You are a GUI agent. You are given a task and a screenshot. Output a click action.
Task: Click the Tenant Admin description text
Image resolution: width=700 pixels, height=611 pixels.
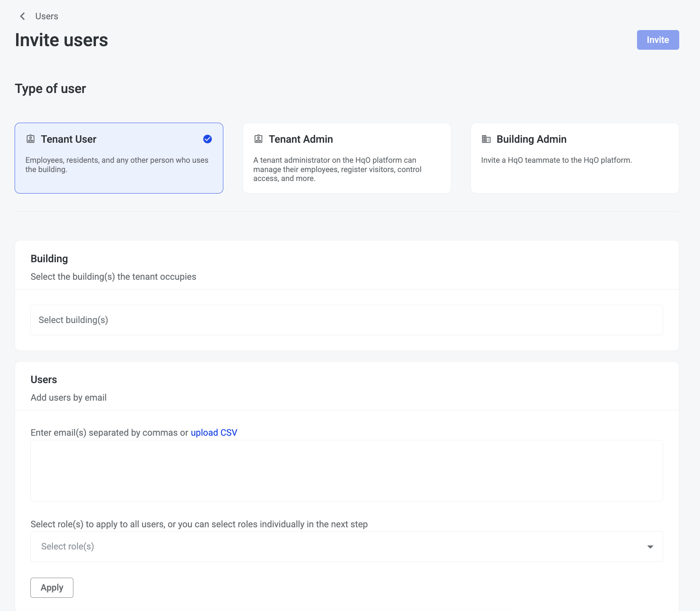point(337,169)
